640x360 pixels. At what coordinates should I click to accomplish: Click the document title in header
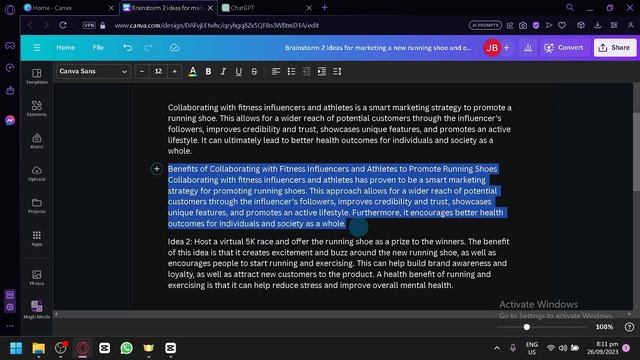pos(378,48)
